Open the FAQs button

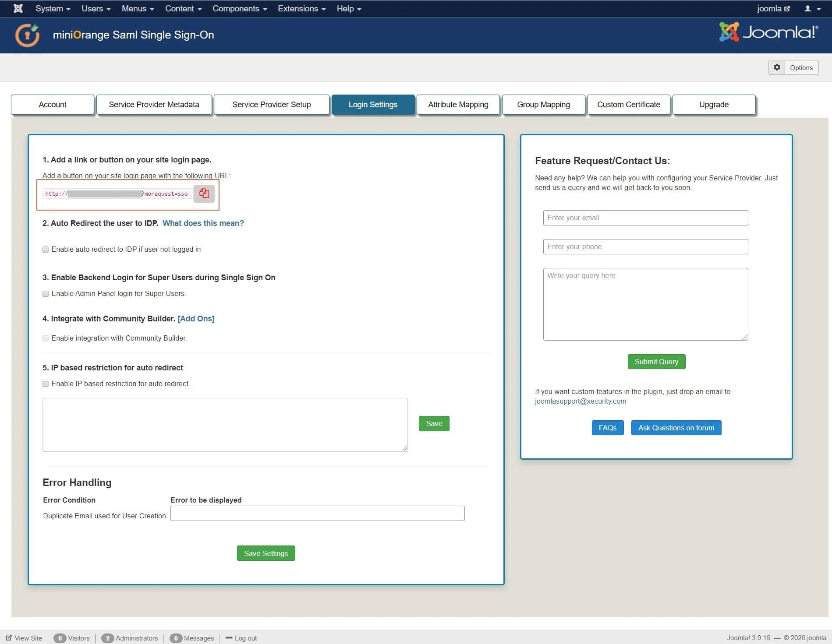pos(608,428)
